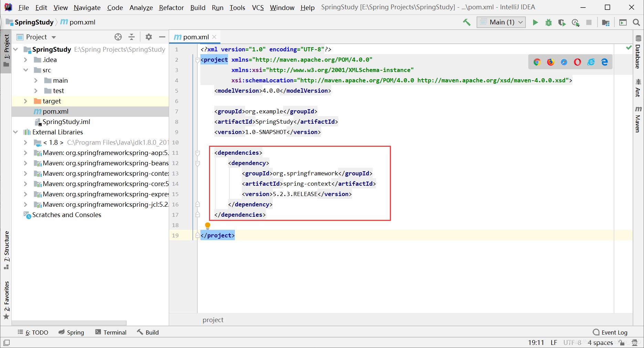This screenshot has width=644, height=348.
Task: Open the File menu
Action: tap(23, 8)
